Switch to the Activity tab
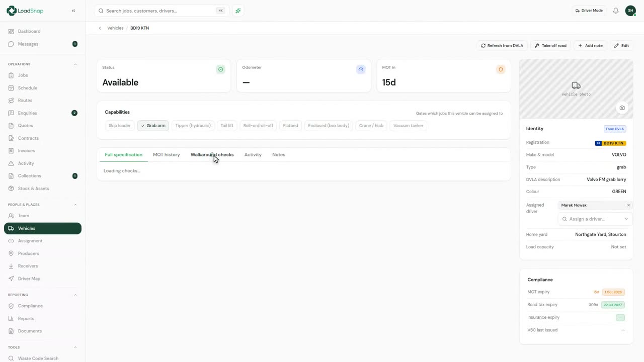644x362 pixels. [253, 155]
